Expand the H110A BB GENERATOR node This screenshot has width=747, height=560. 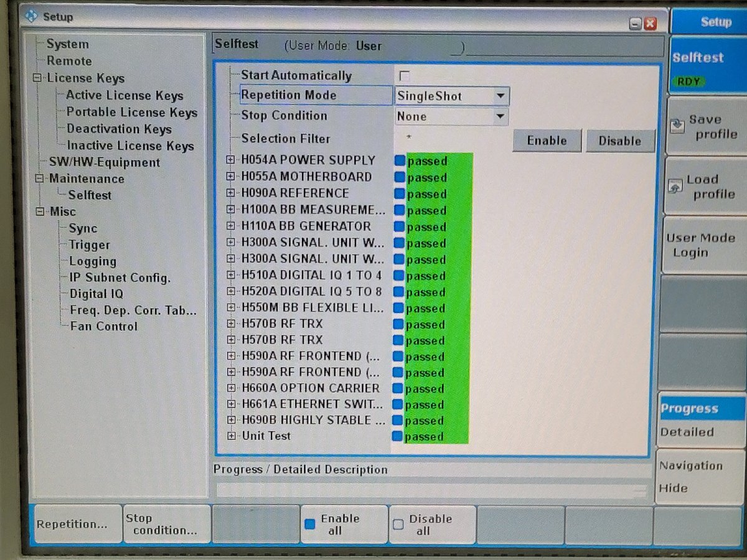[231, 226]
